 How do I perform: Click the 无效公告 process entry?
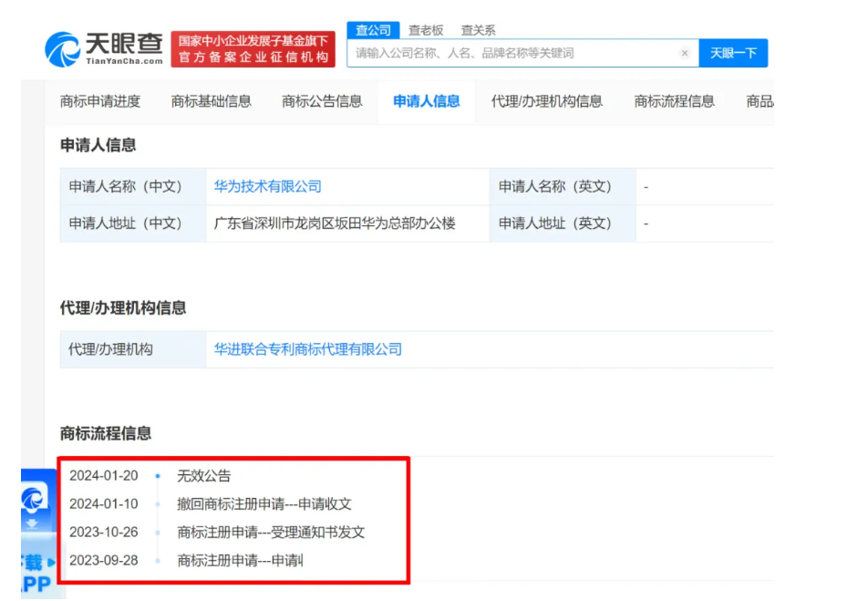pos(203,476)
